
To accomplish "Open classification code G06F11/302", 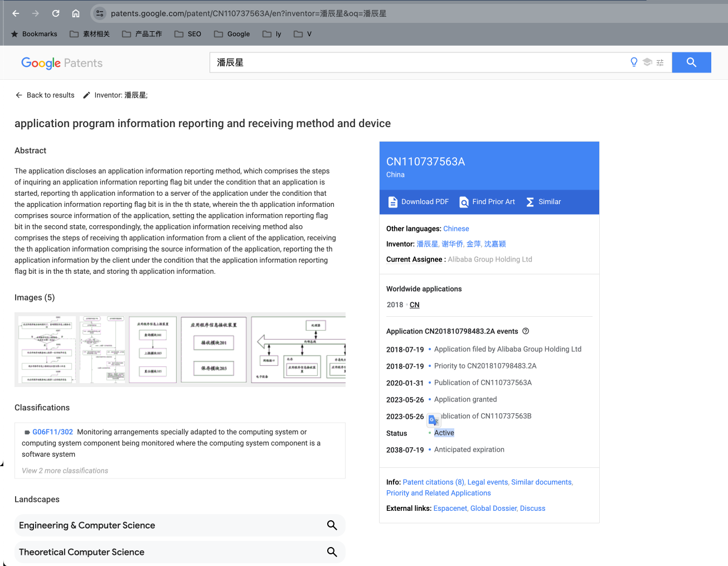I will [x=52, y=432].
